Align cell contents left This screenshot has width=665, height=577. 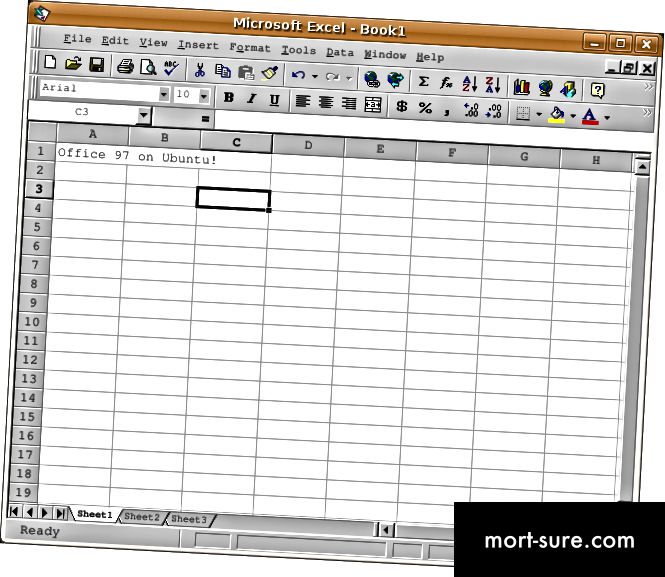[302, 101]
